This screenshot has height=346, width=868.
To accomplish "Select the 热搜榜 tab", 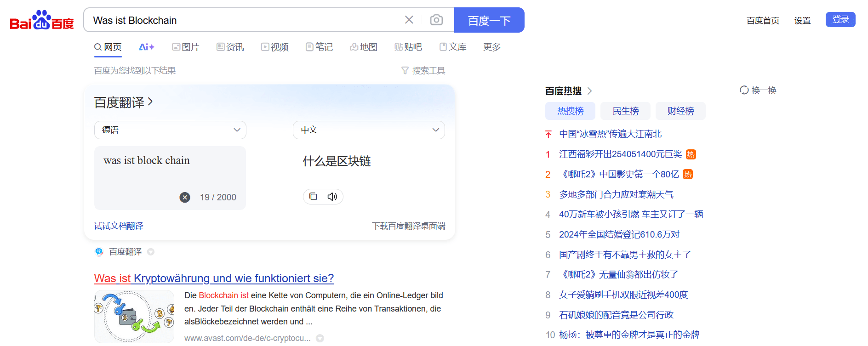I will 570,111.
